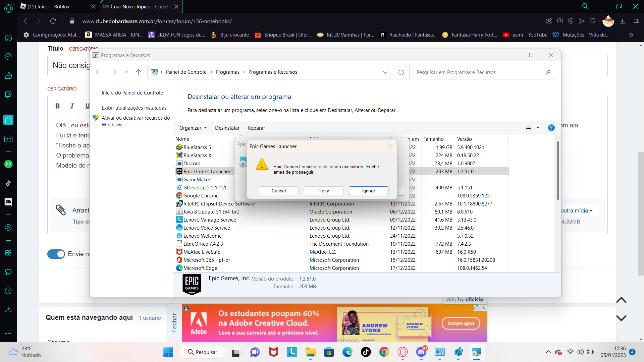This screenshot has width=644, height=362.
Task: Click the Help question mark icon
Action: pos(551,128)
